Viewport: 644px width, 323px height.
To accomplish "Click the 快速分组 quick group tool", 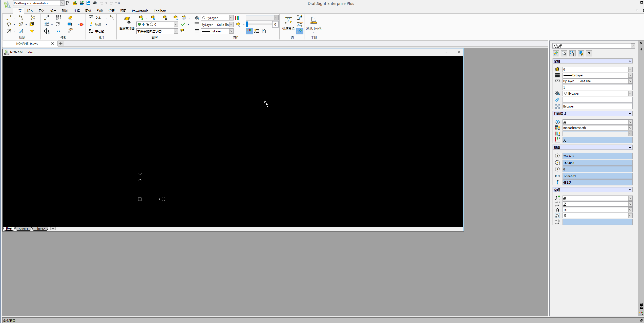I will [288, 23].
